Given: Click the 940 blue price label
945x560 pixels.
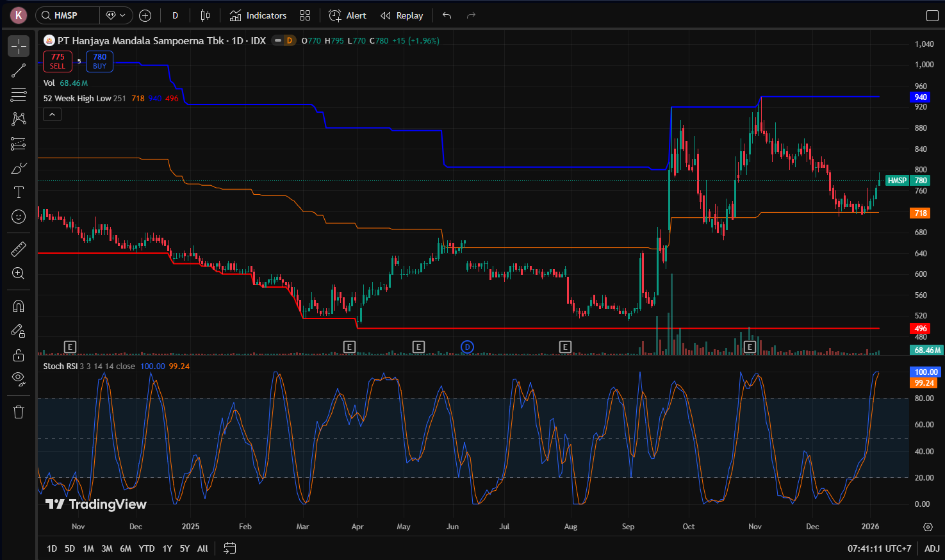Looking at the screenshot, I should (920, 97).
